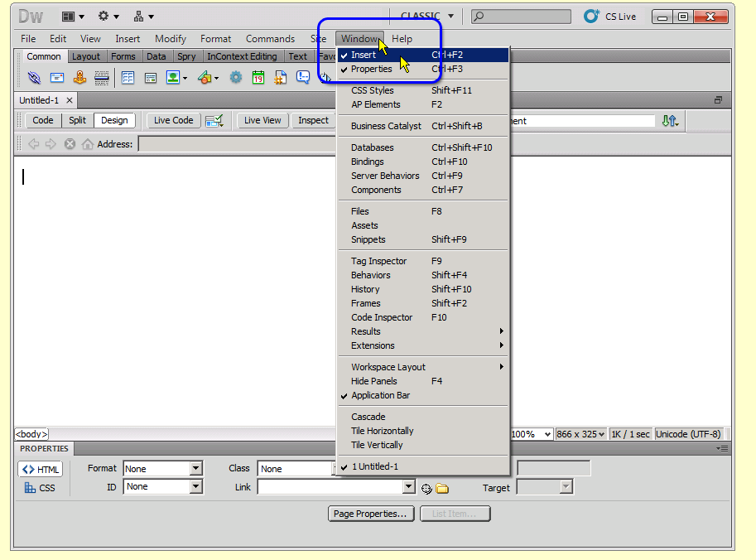The image size is (756, 560).
Task: Uncheck Properties in the Window menu
Action: (x=423, y=69)
